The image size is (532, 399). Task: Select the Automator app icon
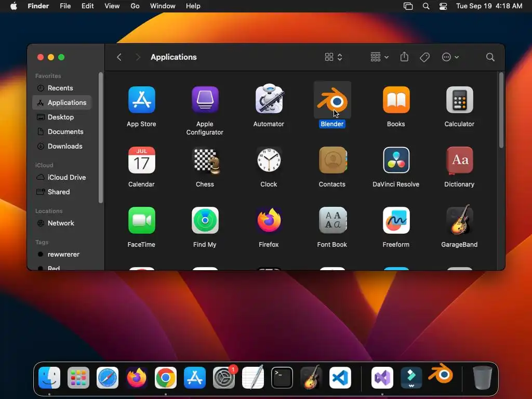click(x=269, y=99)
